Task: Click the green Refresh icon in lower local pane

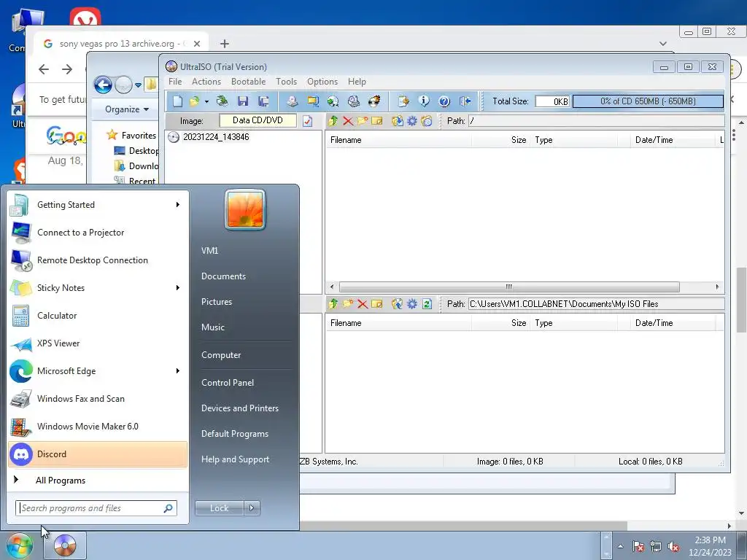Action: [427, 304]
